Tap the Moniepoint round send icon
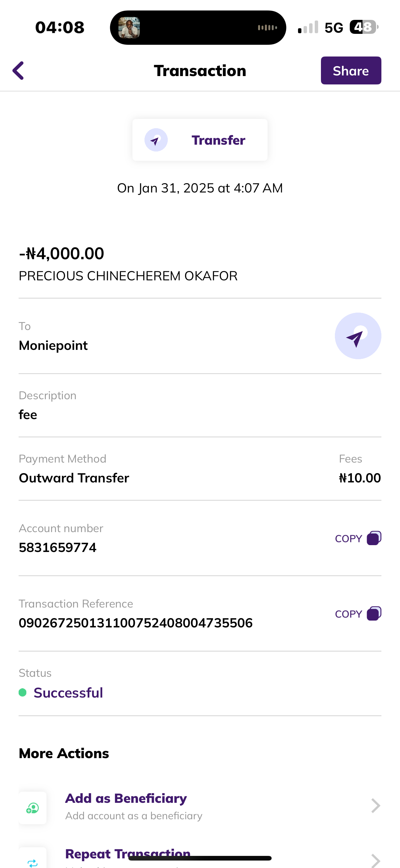This screenshot has width=400, height=868. (358, 336)
